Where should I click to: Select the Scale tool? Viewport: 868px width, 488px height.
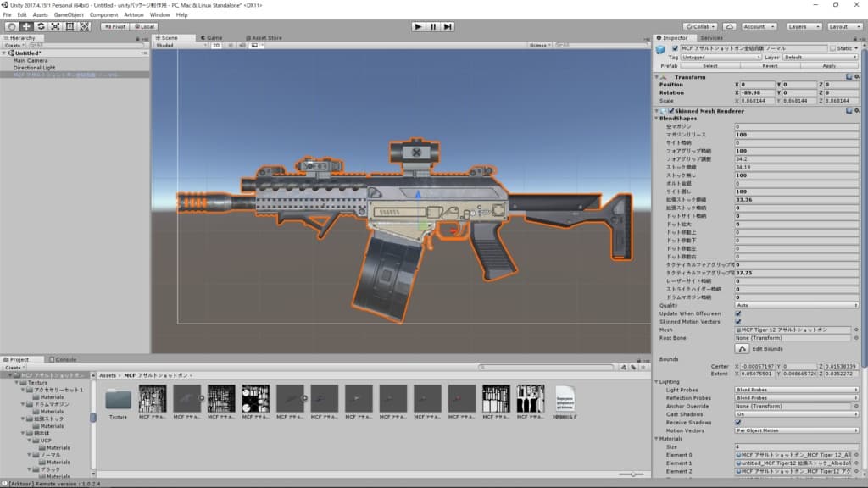coord(55,26)
